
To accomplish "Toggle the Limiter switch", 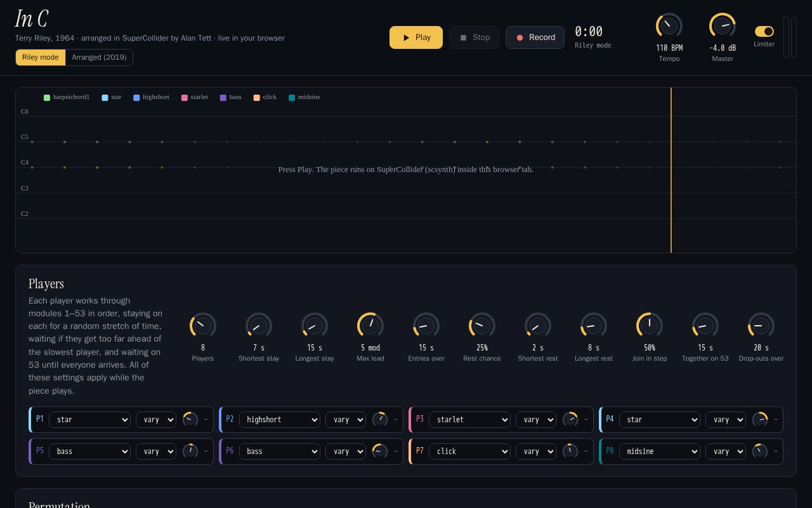I will pos(764,31).
